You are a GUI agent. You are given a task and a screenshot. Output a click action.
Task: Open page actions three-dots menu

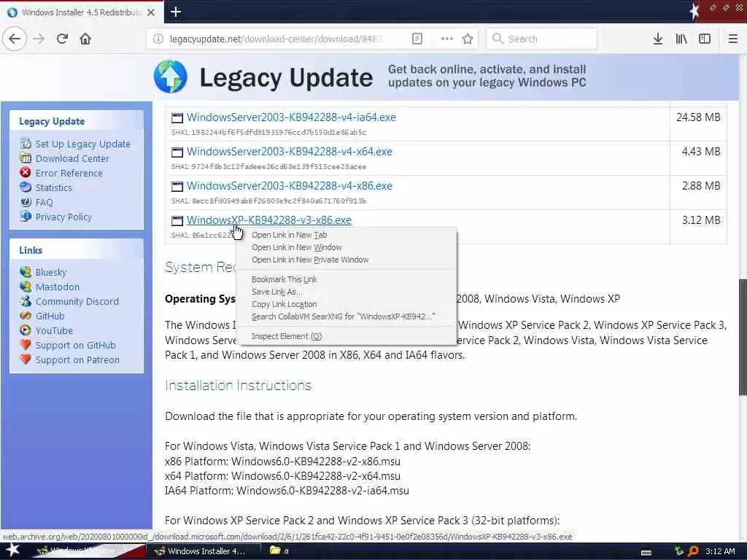coord(447,39)
